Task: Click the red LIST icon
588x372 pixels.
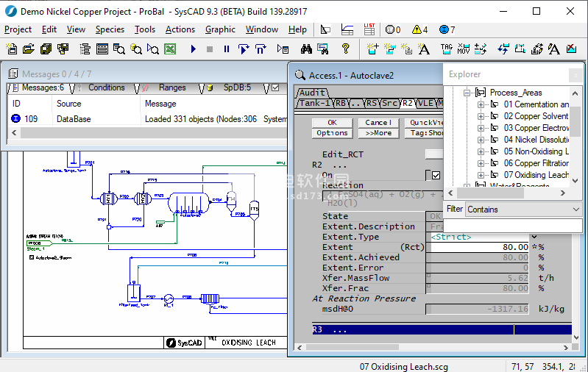Action: pyautogui.click(x=369, y=29)
